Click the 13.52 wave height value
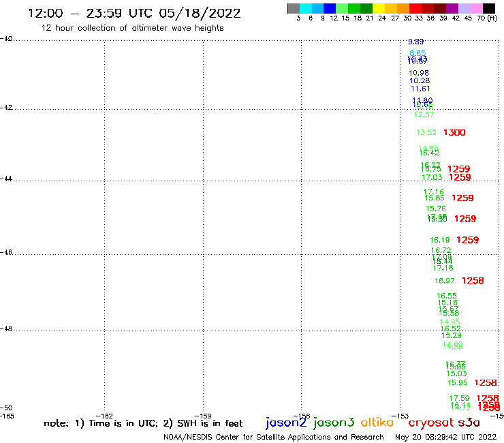Screen dimensions: 504x443 coord(426,132)
